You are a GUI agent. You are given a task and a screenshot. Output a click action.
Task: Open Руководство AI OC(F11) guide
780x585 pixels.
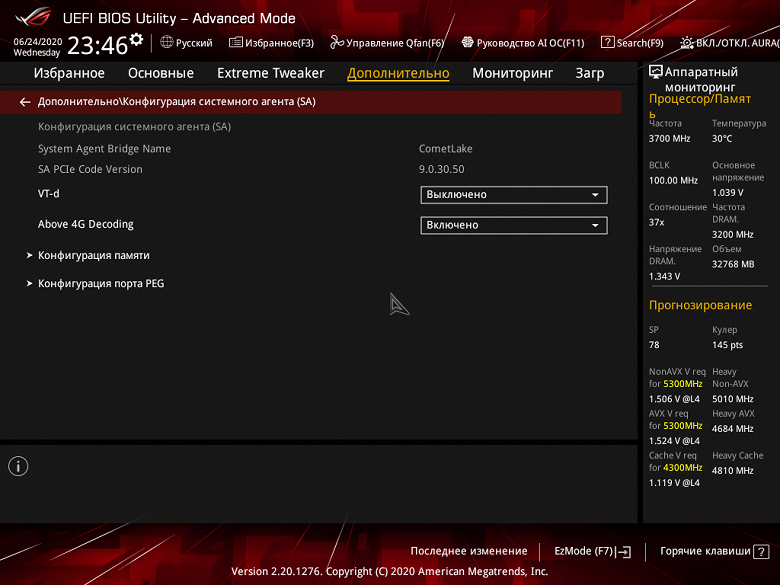[523, 43]
